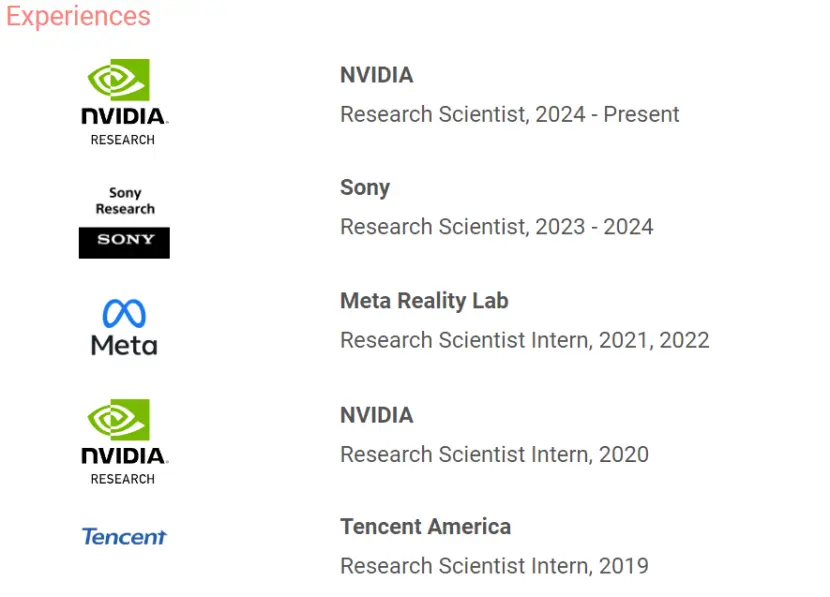Click the blue Meta infinity symbol
The image size is (830, 597).
(124, 314)
